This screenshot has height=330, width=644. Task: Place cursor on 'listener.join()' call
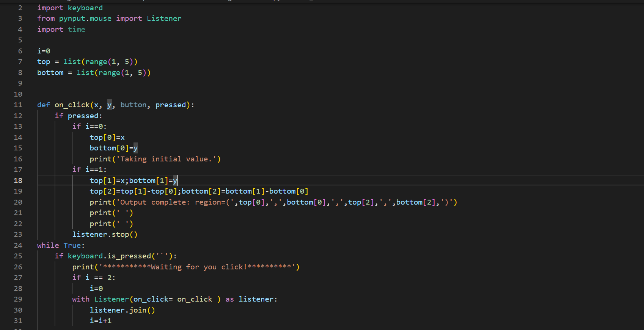[122, 310]
